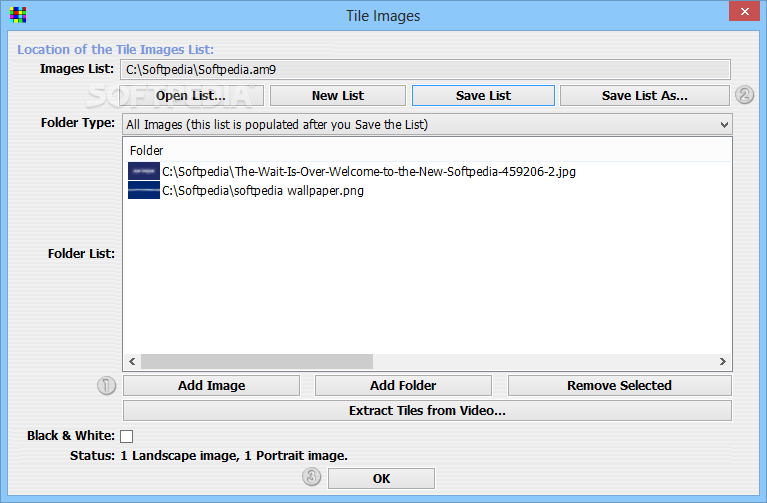Click the Tile Images app icon in title bar

[18, 15]
